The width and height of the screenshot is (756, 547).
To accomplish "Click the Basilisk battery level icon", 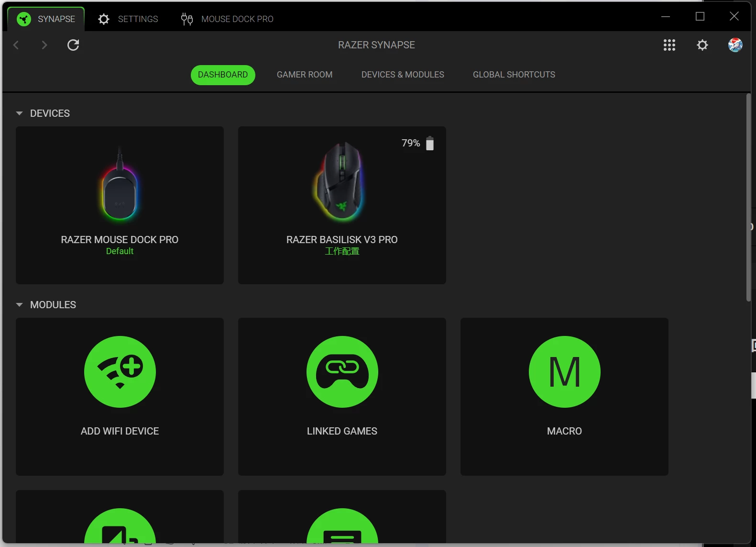I will (430, 143).
